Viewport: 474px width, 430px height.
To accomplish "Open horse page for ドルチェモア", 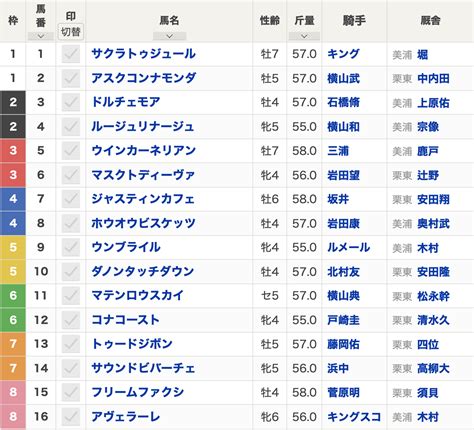I will point(126,102).
